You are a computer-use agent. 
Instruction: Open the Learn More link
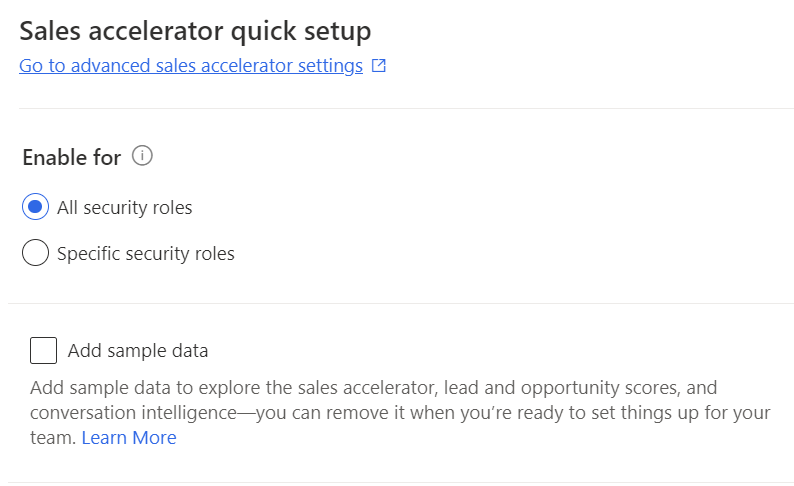click(x=129, y=438)
